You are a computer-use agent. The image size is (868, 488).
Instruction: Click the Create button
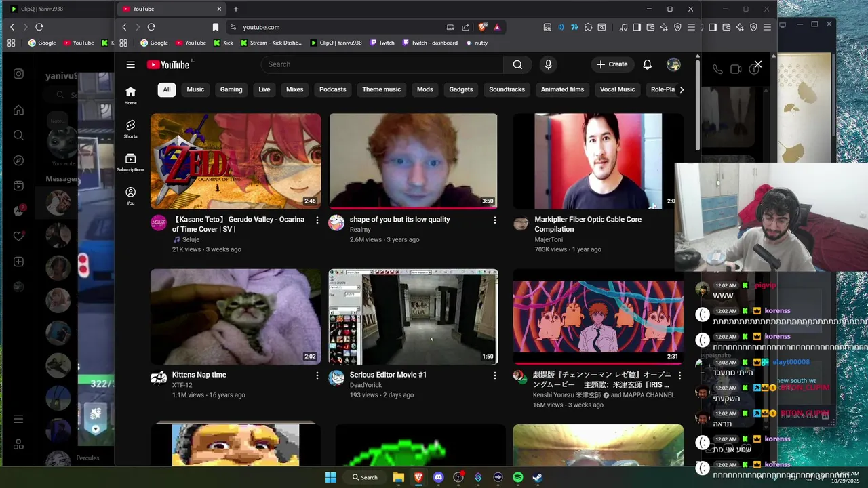click(612, 64)
